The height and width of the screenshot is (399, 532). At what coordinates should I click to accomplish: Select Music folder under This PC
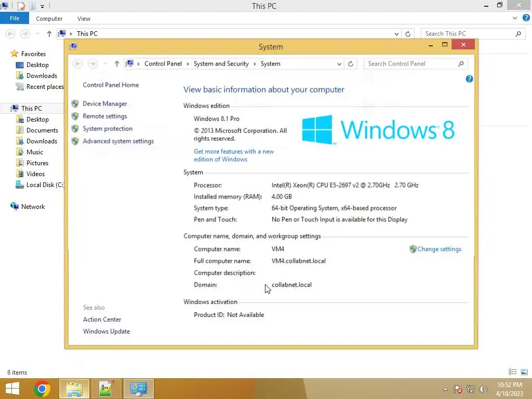pos(35,152)
